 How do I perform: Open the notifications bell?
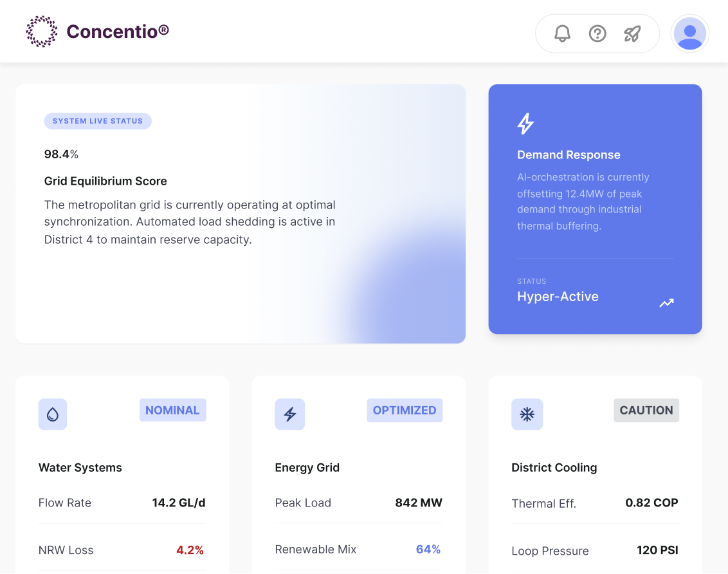pos(563,33)
